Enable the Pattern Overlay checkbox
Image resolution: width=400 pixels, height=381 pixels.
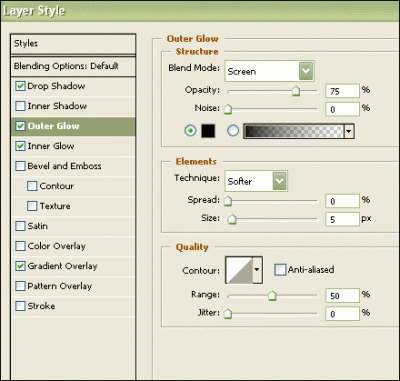click(x=20, y=286)
